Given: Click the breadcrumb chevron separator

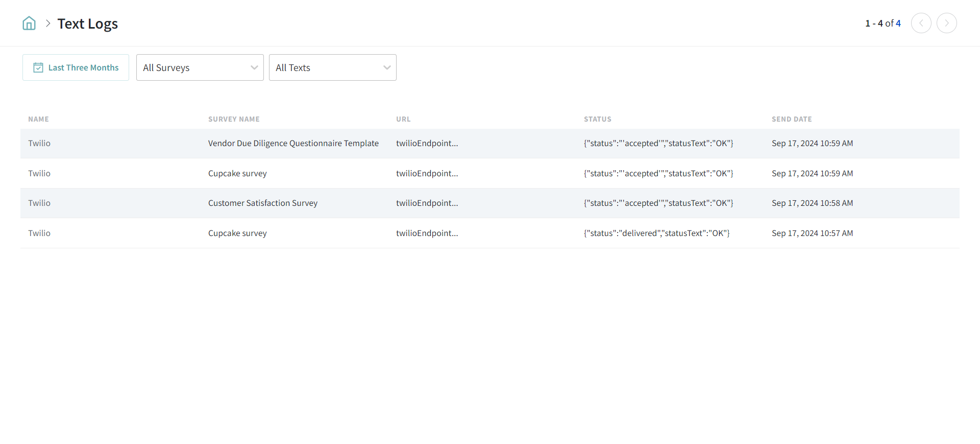Looking at the screenshot, I should pyautogui.click(x=48, y=24).
